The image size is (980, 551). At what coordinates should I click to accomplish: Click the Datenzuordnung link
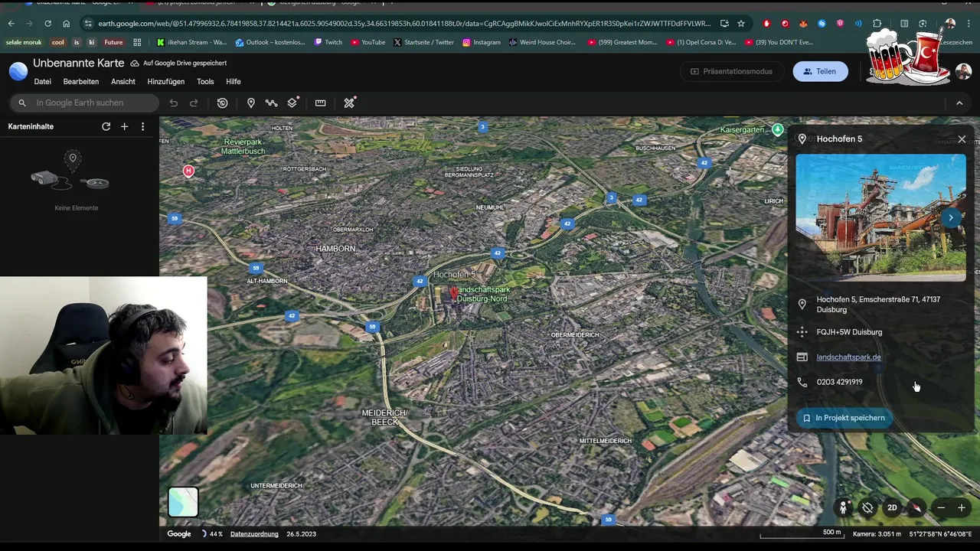click(x=254, y=533)
